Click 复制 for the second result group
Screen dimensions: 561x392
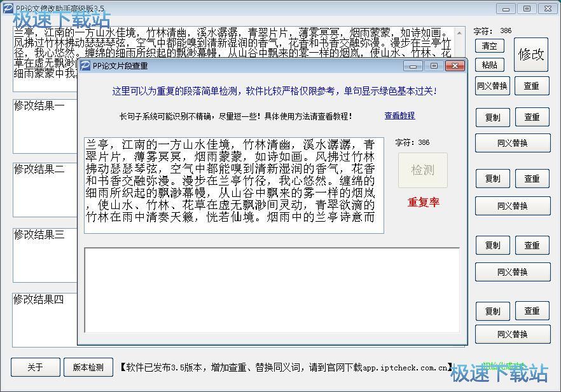pyautogui.click(x=492, y=179)
